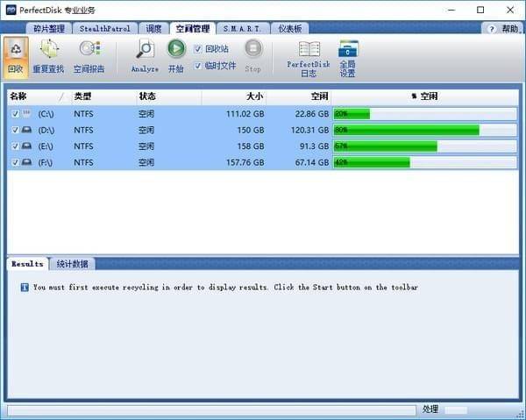The image size is (526, 420).
Task: Open the 调度 scheduling tab
Action: [x=153, y=29]
